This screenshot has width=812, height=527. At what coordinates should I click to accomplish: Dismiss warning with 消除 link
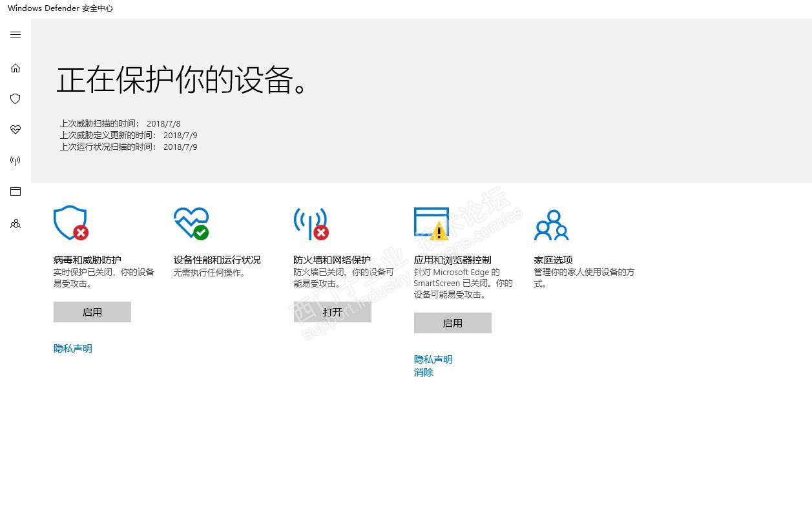click(424, 373)
